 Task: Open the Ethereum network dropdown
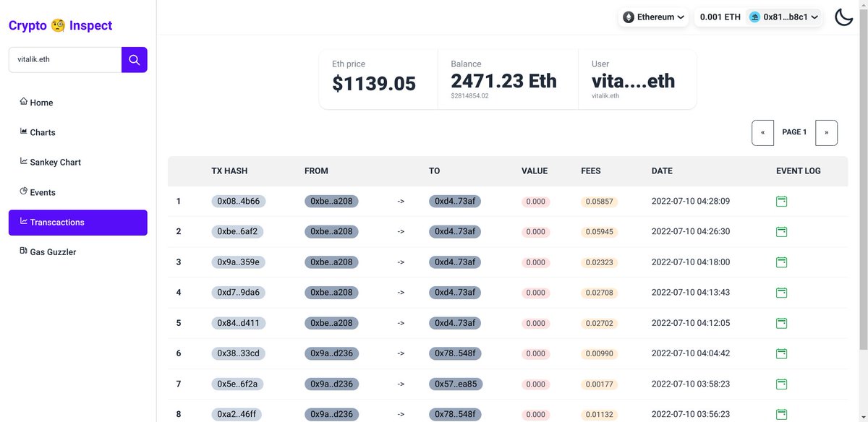(x=654, y=17)
